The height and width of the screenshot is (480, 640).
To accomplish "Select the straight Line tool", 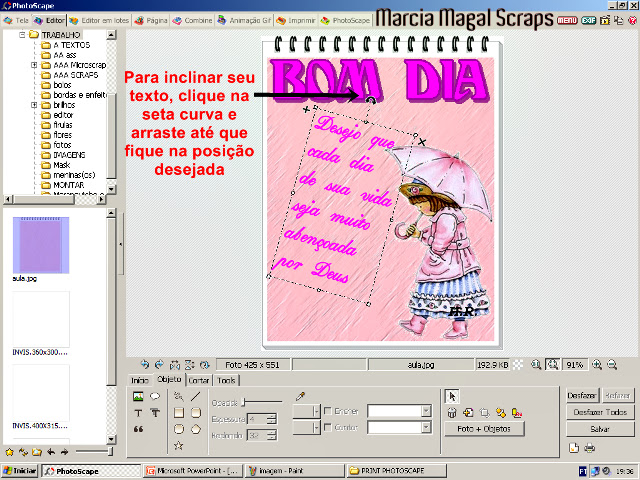I will click(x=196, y=396).
